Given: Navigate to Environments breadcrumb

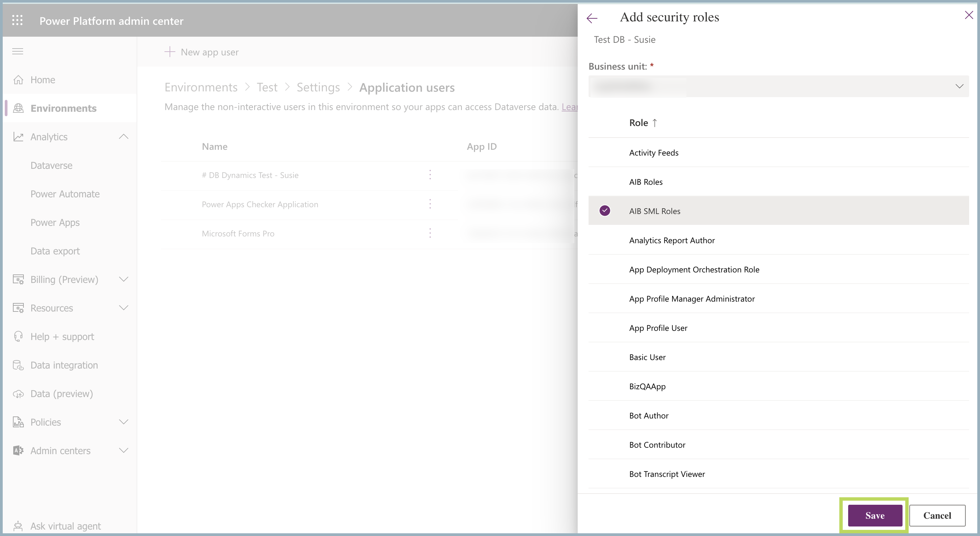Looking at the screenshot, I should pos(201,88).
